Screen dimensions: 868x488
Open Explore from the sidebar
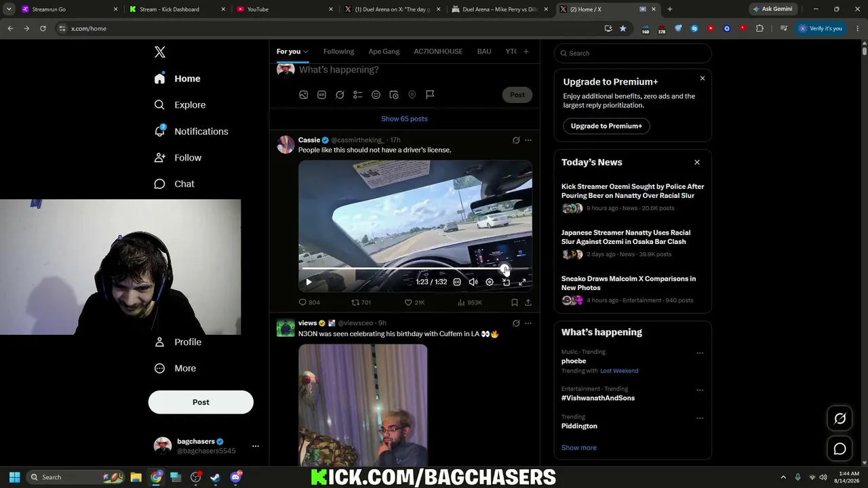tap(180, 105)
